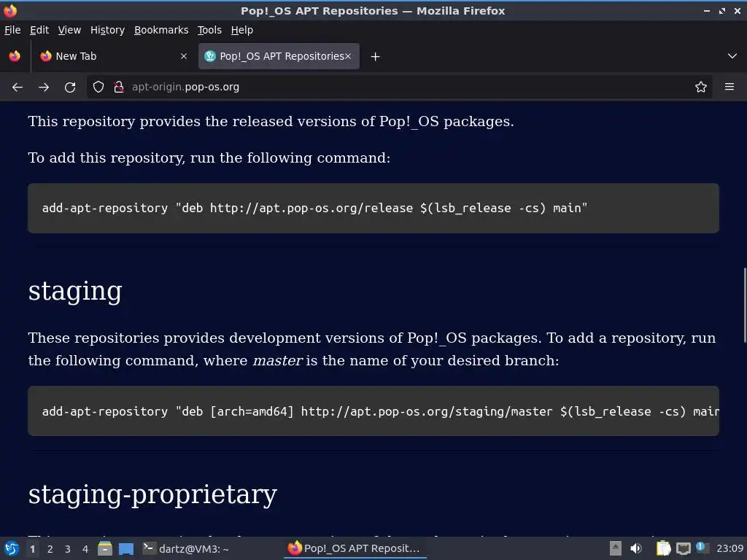
Task: Expand the list all tabs chevron
Action: tap(732, 56)
